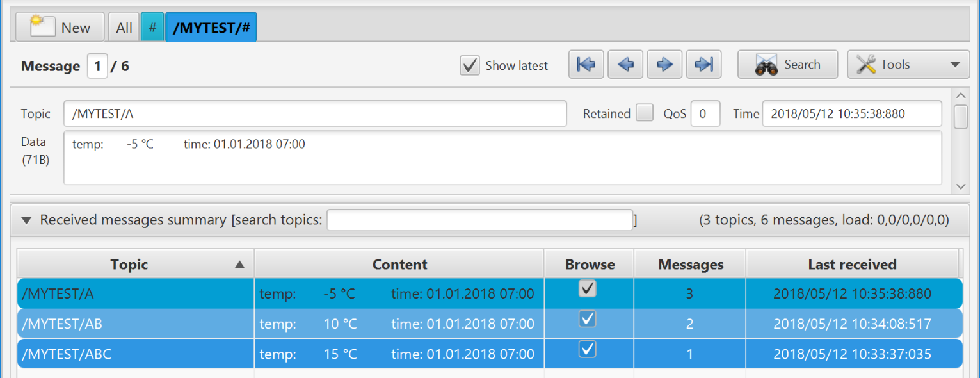This screenshot has height=378, width=980.
Task: Jump to the first message arrow
Action: point(586,64)
